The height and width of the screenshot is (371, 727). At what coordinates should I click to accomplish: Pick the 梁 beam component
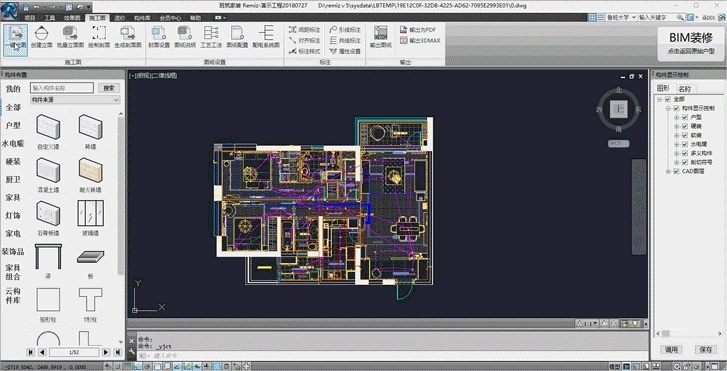point(48,261)
